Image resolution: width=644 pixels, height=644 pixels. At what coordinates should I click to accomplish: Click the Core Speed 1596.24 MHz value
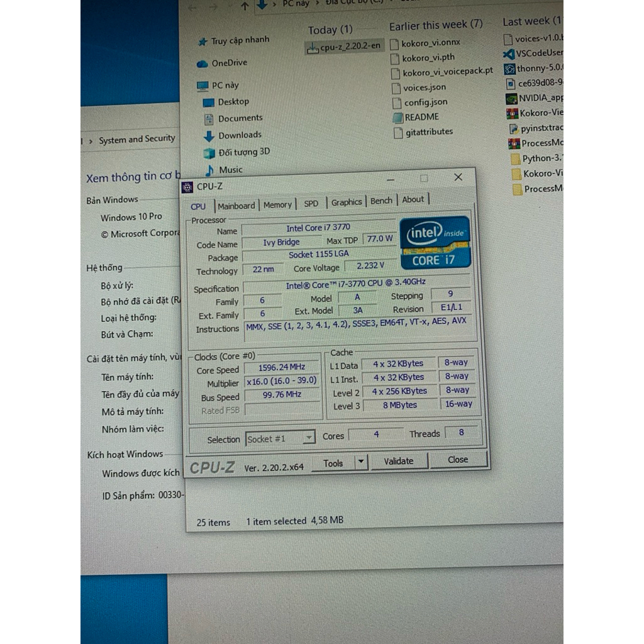coord(282,367)
